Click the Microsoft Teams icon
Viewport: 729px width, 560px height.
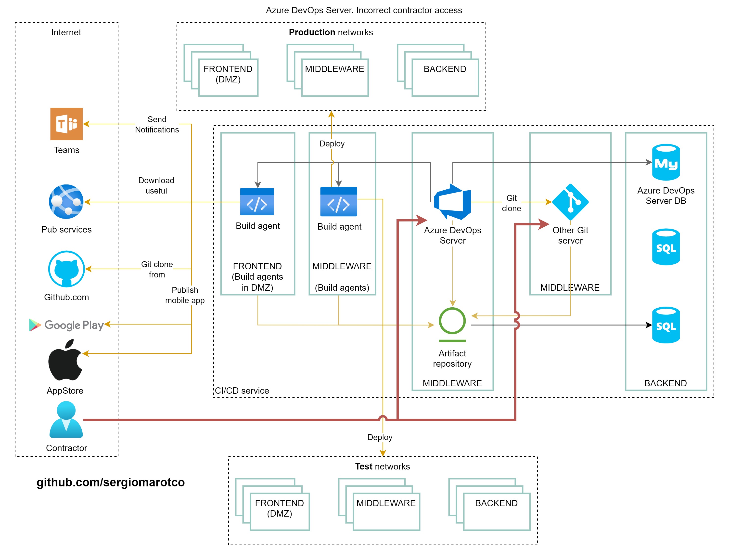click(x=66, y=124)
